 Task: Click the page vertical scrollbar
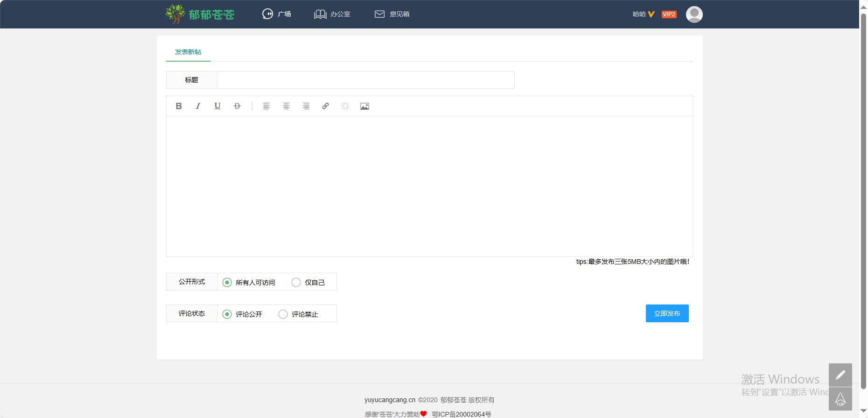click(863, 201)
